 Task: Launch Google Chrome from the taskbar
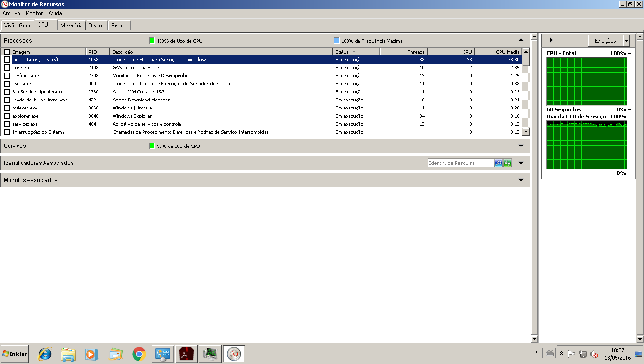pos(139,354)
